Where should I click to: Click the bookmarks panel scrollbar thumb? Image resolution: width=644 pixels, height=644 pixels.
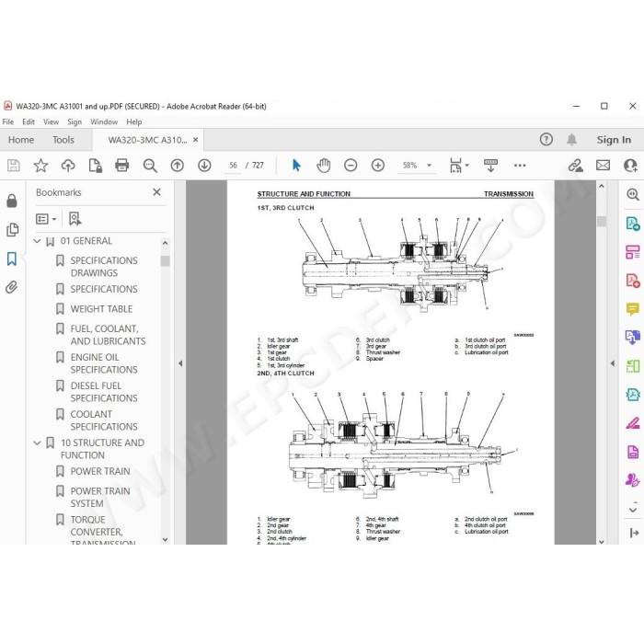click(165, 261)
